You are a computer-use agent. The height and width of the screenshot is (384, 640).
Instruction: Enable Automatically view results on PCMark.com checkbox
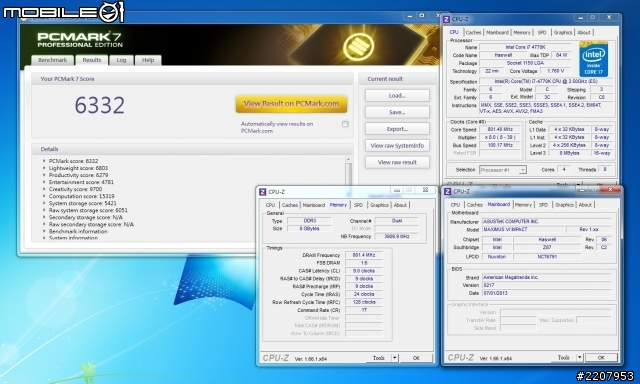coord(345,124)
